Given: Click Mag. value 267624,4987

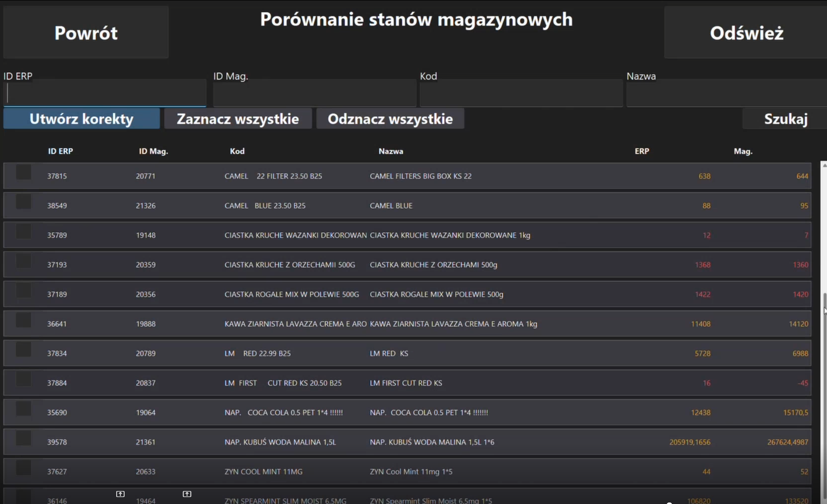Looking at the screenshot, I should click(x=788, y=442).
